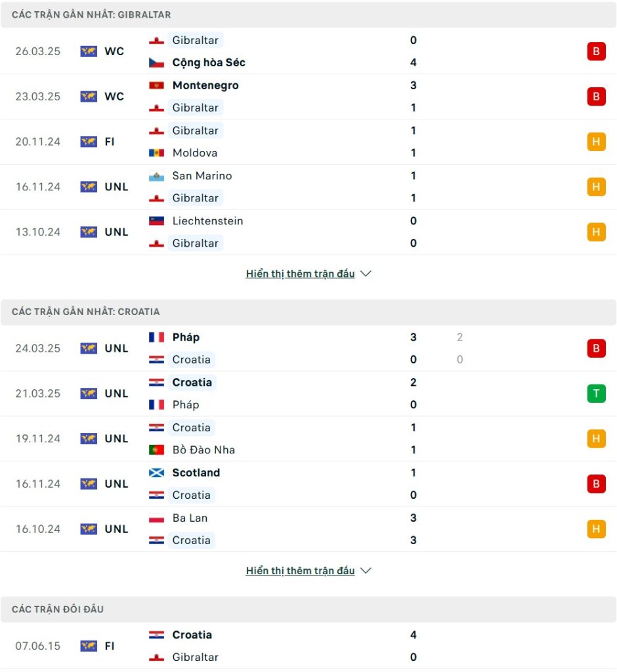Image resolution: width=617 pixels, height=672 pixels.
Task: Click the Scotland flag icon
Action: [x=156, y=472]
